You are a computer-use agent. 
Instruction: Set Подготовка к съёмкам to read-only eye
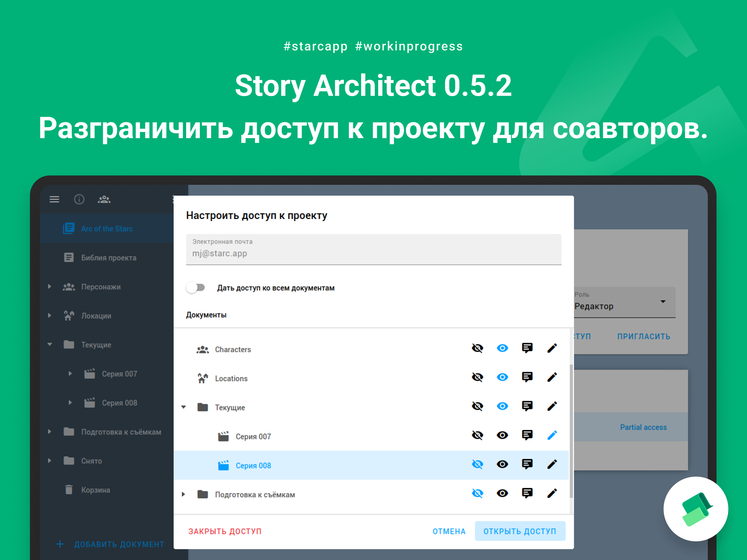(x=502, y=493)
